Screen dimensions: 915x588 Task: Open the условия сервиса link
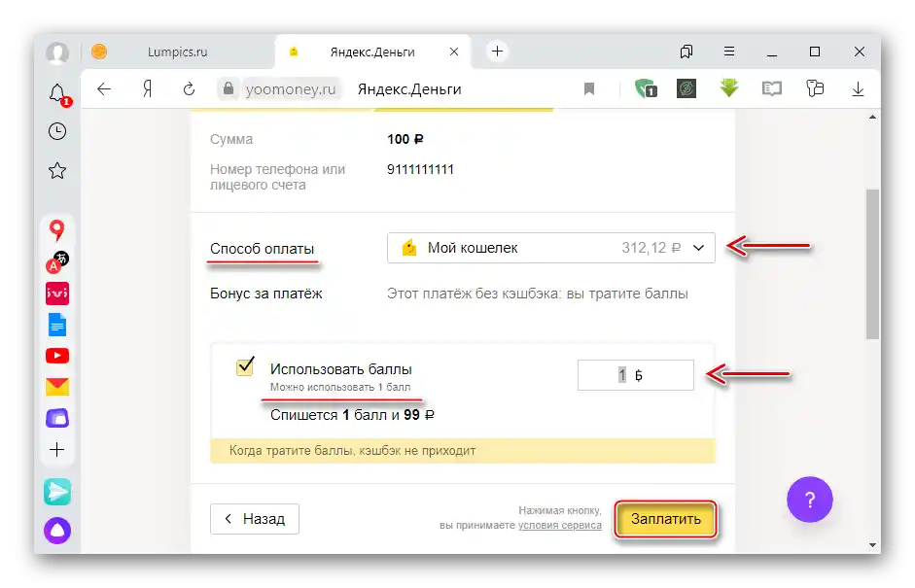click(560, 525)
